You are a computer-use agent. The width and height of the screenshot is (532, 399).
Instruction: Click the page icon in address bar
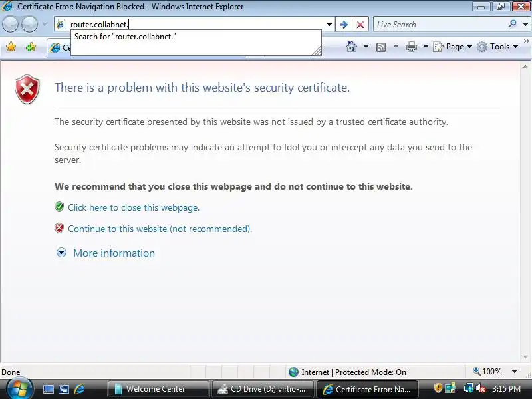click(61, 25)
